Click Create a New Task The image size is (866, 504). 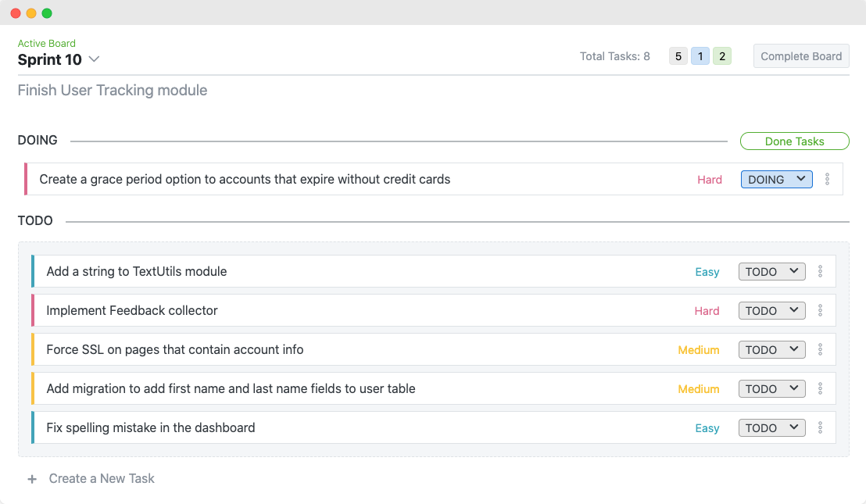(102, 479)
